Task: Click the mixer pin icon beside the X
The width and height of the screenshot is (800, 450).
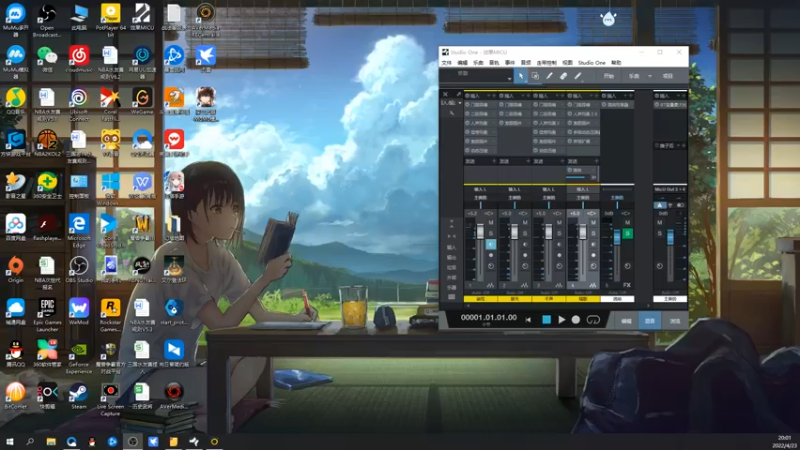Action: pyautogui.click(x=458, y=94)
